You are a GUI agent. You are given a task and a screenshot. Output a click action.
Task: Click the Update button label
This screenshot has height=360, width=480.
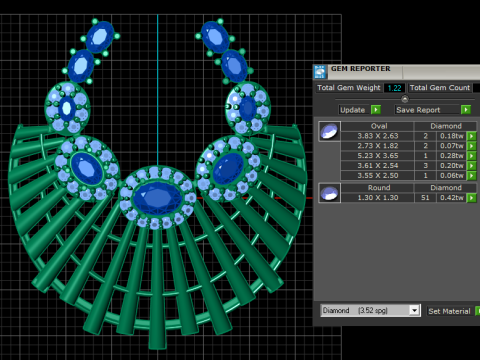(x=354, y=110)
